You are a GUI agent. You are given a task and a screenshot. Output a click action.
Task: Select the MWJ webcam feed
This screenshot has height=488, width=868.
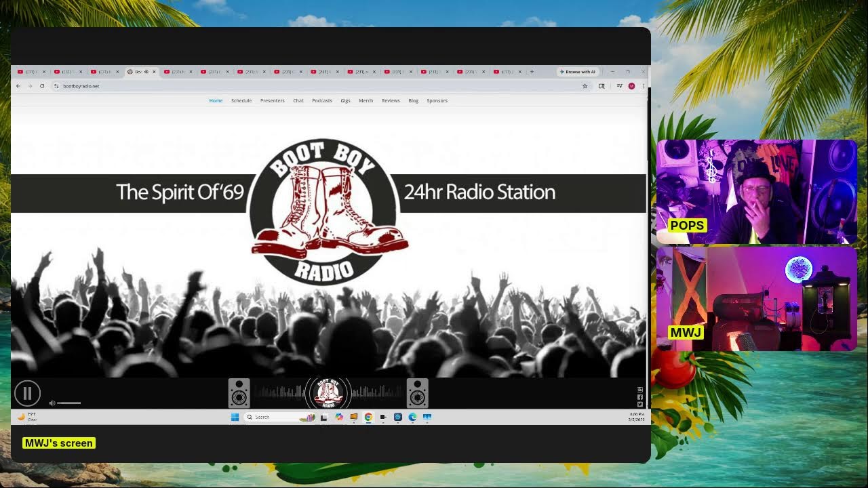tap(757, 299)
